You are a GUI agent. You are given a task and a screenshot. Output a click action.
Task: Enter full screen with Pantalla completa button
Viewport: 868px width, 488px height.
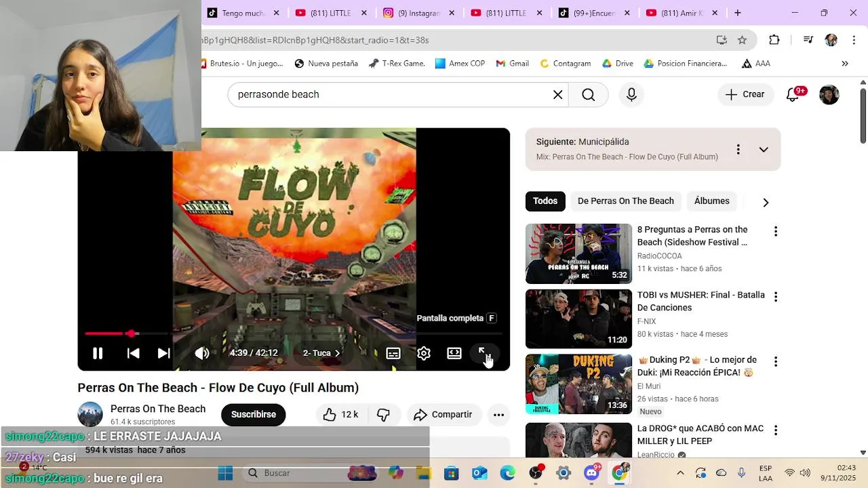tap(485, 353)
